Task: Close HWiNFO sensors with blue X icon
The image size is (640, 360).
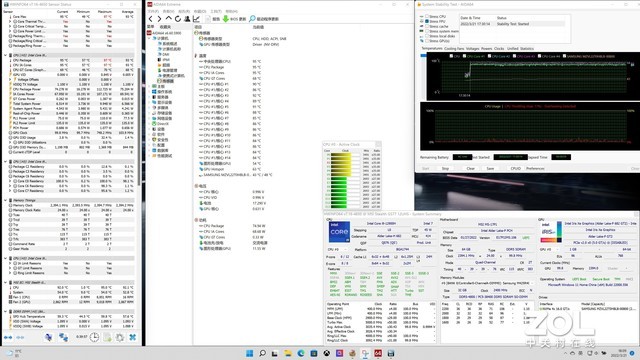Action: coord(133,337)
